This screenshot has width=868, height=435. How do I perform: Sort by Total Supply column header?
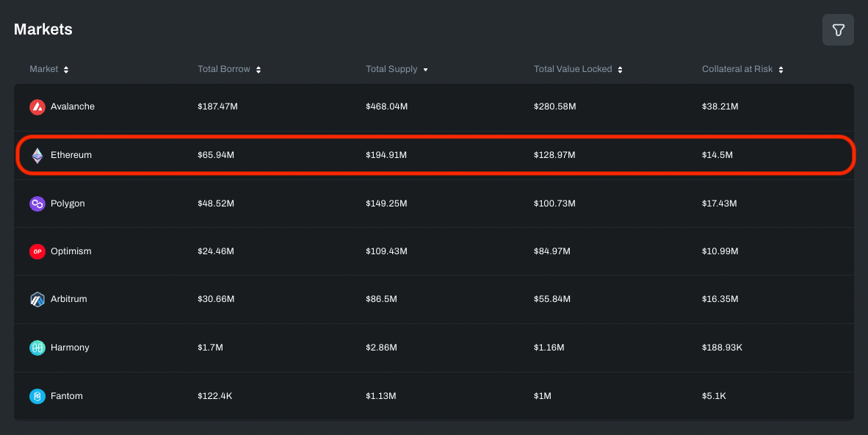pos(397,69)
